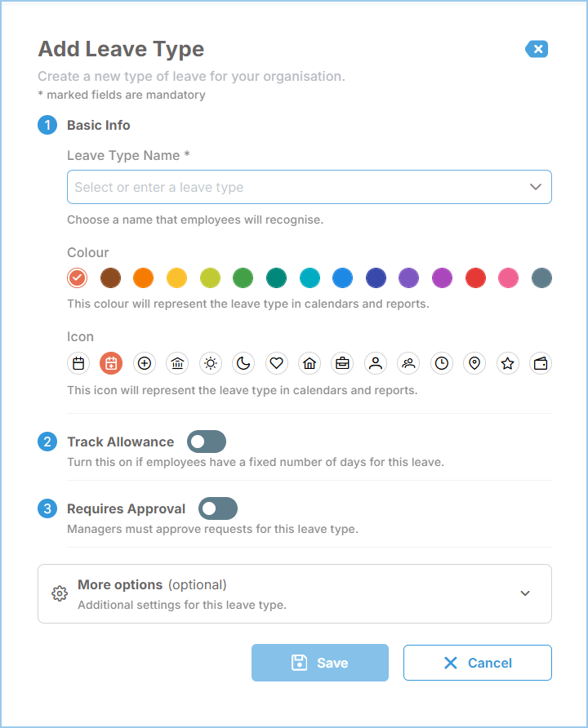Select the plain calendar icon
The image size is (588, 728).
coord(78,363)
